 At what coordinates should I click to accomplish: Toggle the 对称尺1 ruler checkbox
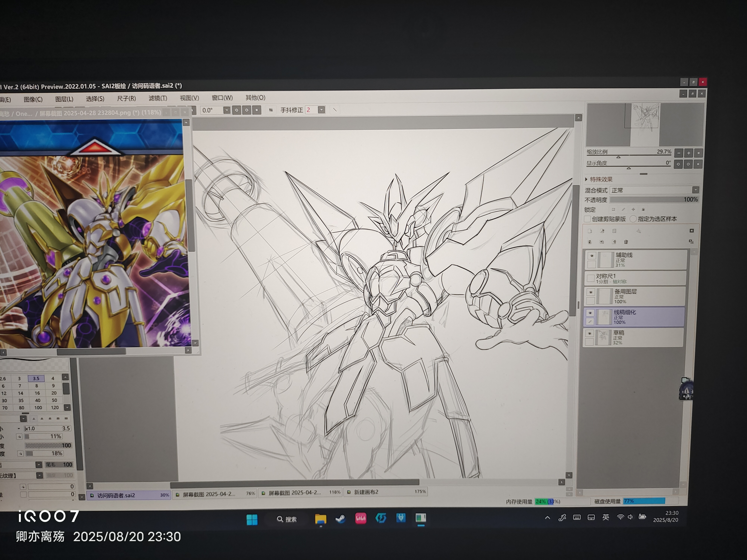590,278
